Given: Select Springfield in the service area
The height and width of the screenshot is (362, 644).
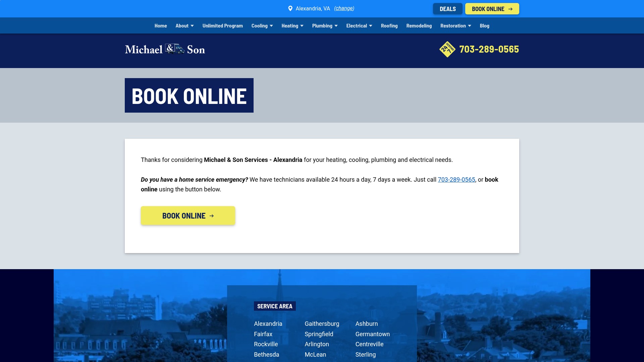Looking at the screenshot, I should tap(319, 334).
